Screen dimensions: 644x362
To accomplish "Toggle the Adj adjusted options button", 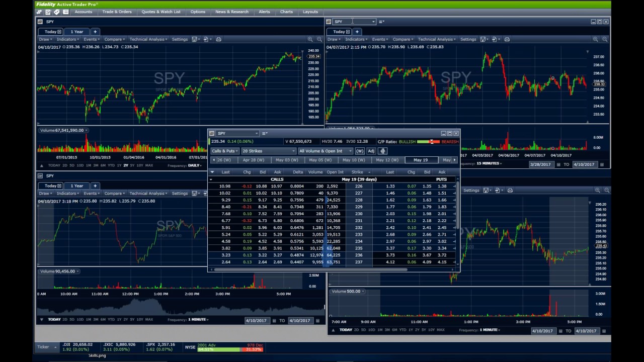I will click(x=371, y=151).
